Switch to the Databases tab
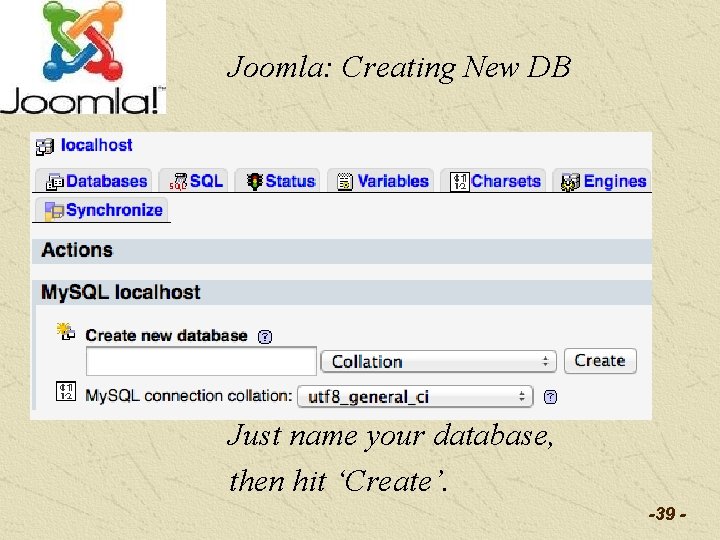Image resolution: width=720 pixels, height=540 pixels. (93, 180)
